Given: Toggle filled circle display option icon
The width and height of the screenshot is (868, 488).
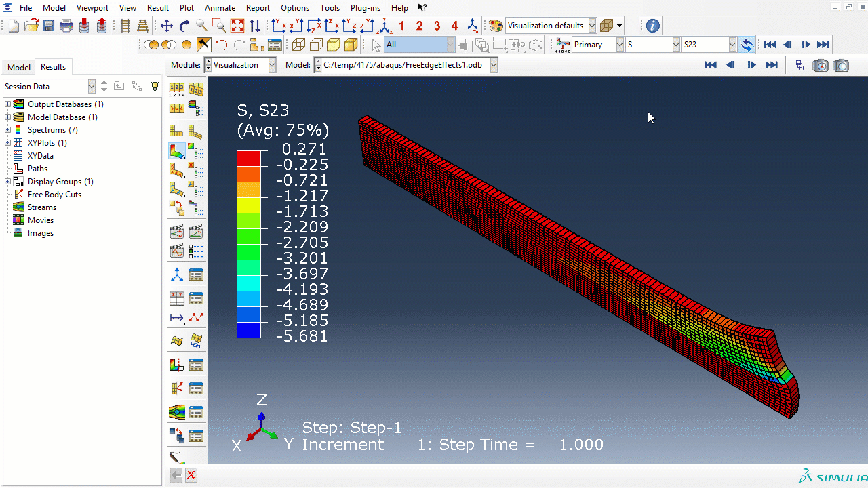Looking at the screenshot, I should point(186,45).
